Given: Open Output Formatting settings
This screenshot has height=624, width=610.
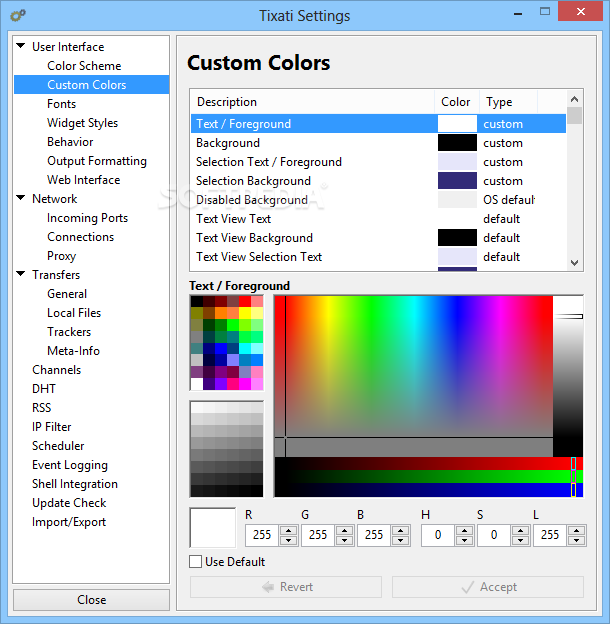Looking at the screenshot, I should coord(97,161).
